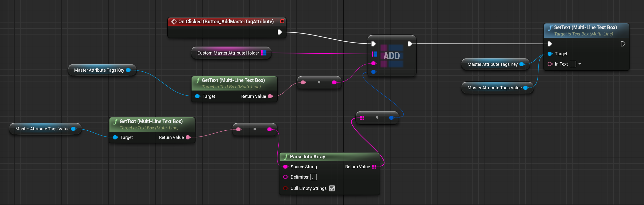Click the ADD node map input pin

click(374, 54)
